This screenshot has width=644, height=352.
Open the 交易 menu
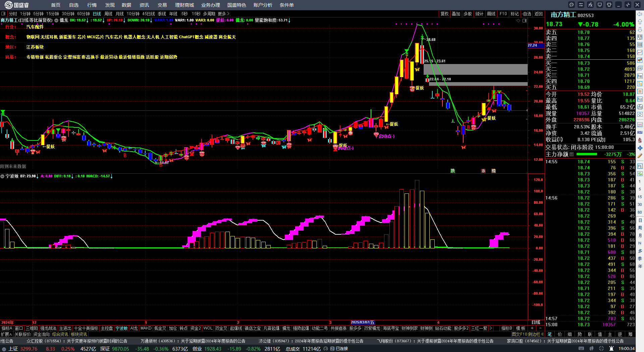pos(162,5)
